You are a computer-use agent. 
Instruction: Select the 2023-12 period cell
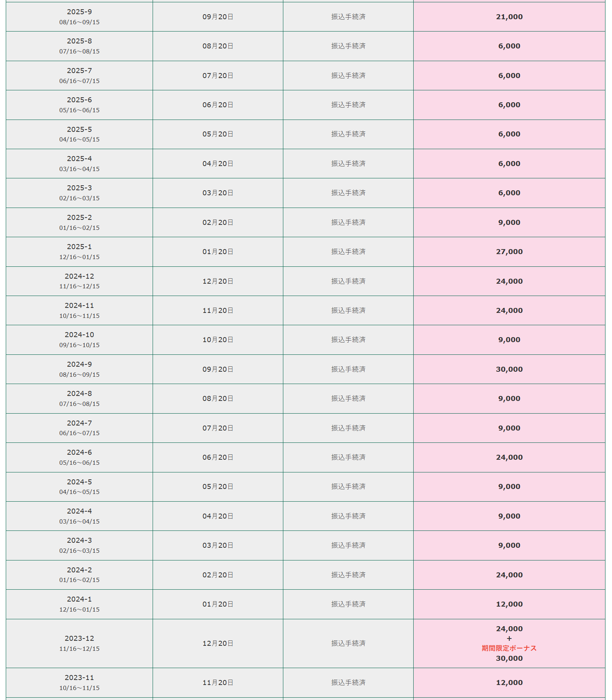tap(79, 643)
